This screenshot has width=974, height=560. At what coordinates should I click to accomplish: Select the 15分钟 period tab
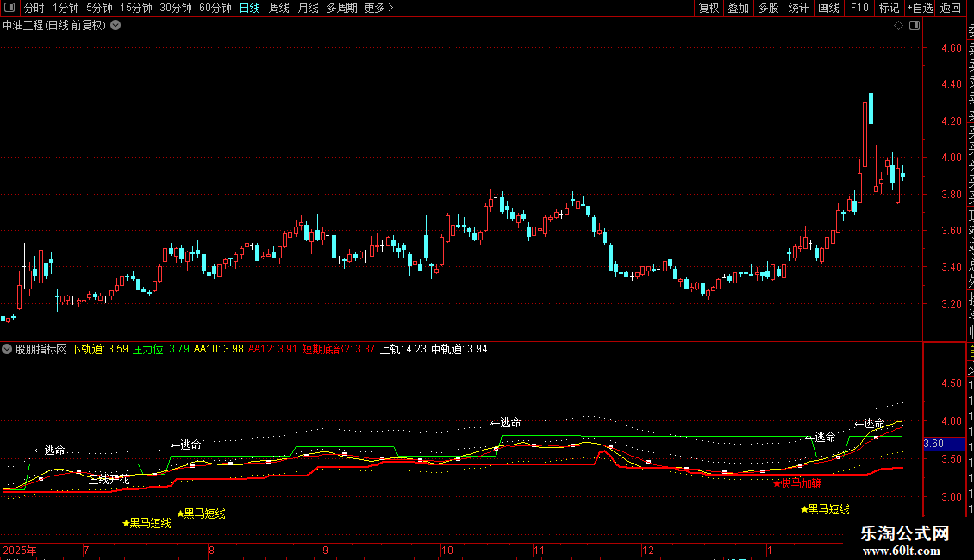tap(136, 8)
